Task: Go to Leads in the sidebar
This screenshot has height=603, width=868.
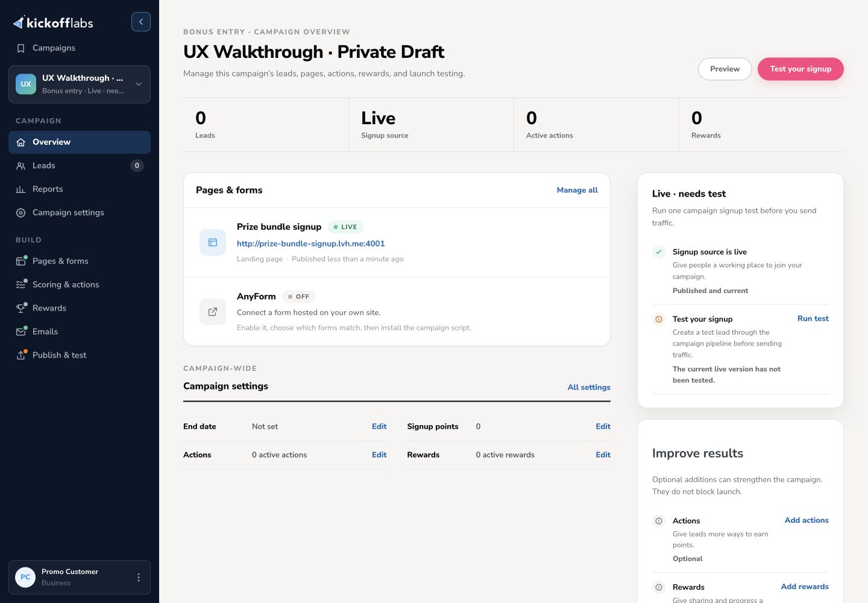Action: coord(80,166)
